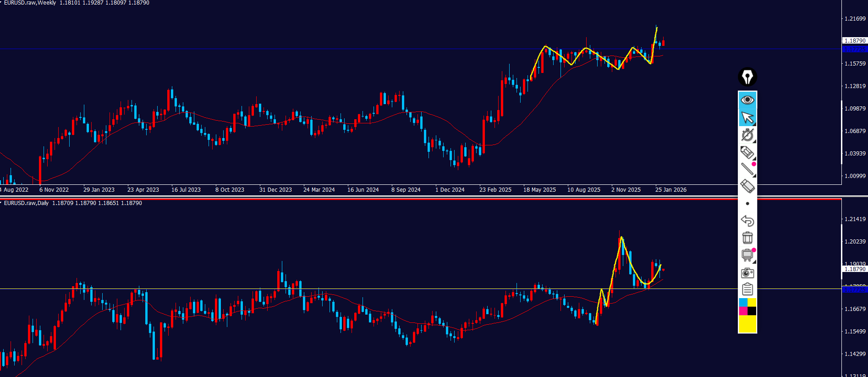
Task: Select the eraser tool in the toolbar
Action: point(747,186)
